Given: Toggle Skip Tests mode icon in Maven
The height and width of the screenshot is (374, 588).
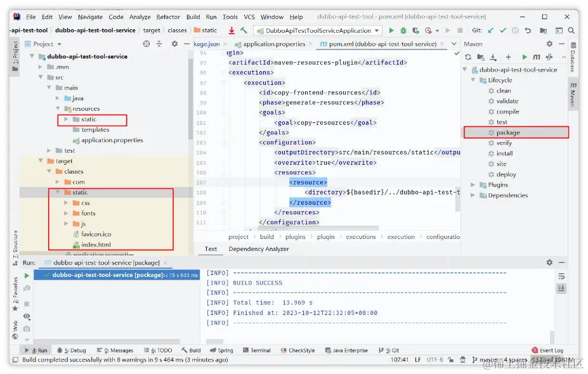Looking at the screenshot, I should (x=549, y=57).
